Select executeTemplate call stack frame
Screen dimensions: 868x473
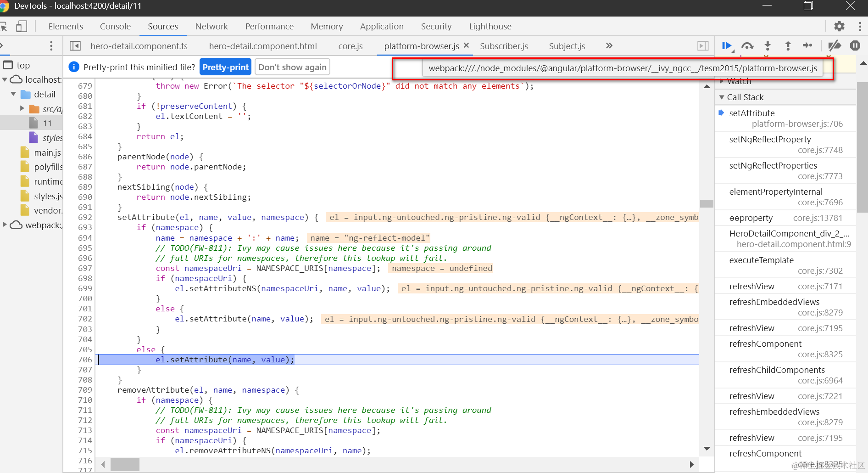[785, 265]
